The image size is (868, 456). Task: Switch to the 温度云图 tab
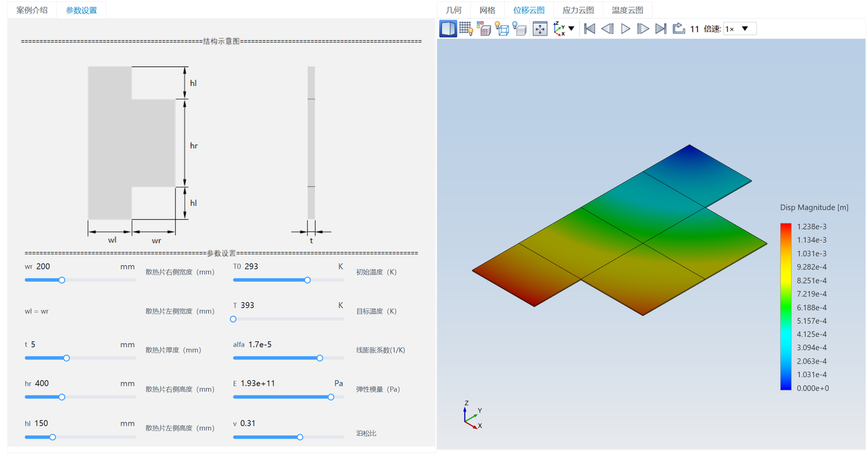[627, 10]
